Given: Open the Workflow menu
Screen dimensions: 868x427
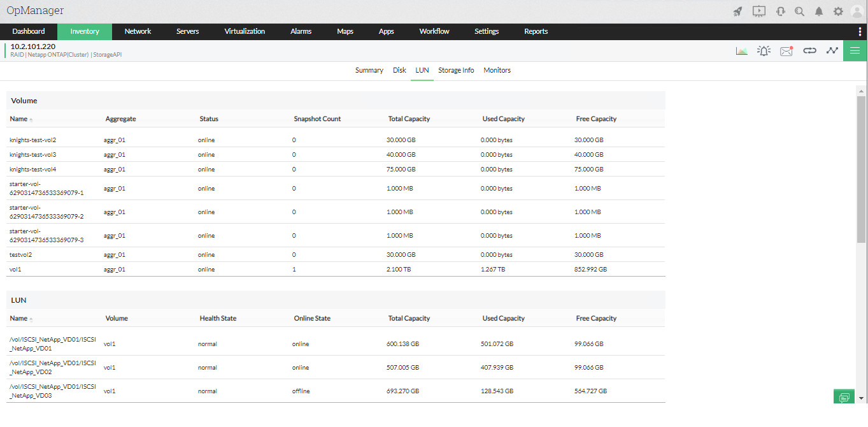Looking at the screenshot, I should tap(434, 31).
